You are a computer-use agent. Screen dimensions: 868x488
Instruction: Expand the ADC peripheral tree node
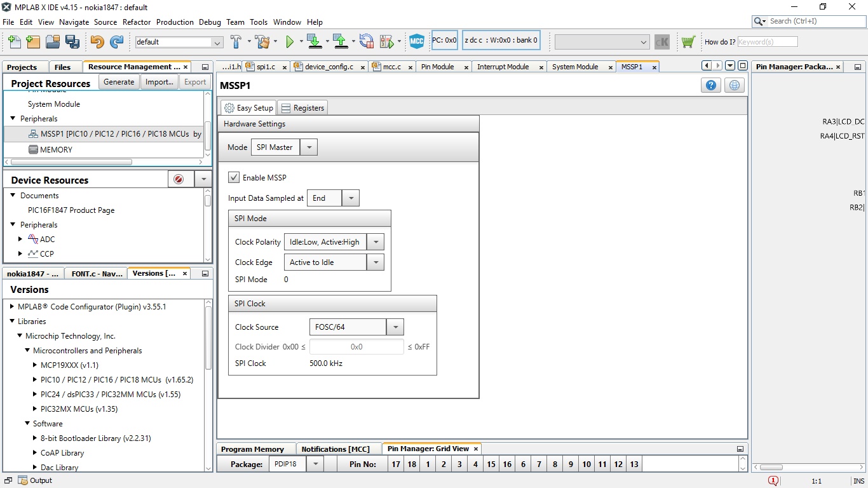click(20, 239)
